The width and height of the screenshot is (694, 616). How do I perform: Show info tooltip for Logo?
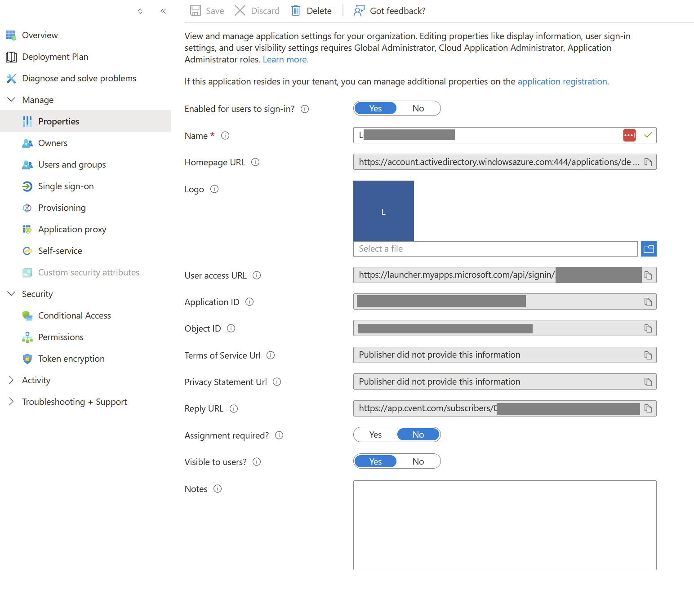tap(214, 189)
